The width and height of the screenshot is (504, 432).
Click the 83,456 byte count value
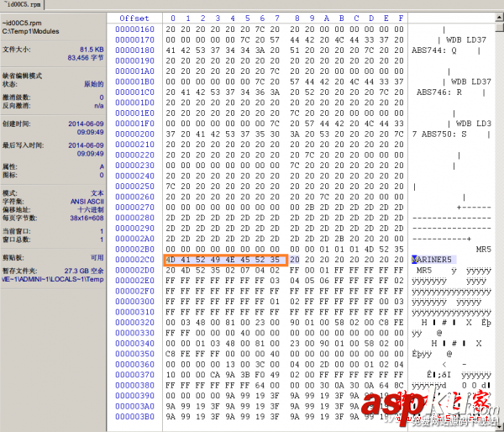86,58
